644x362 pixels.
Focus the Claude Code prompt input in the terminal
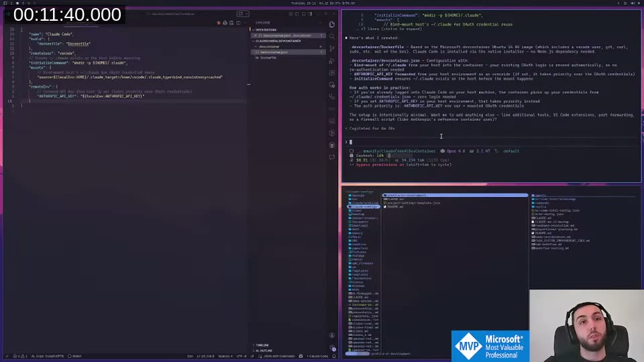(x=491, y=142)
